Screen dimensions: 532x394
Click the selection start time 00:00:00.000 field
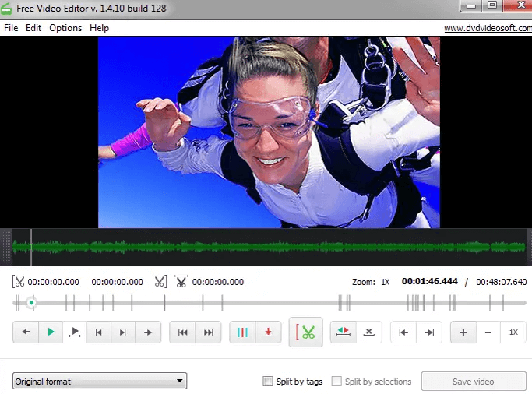53,282
